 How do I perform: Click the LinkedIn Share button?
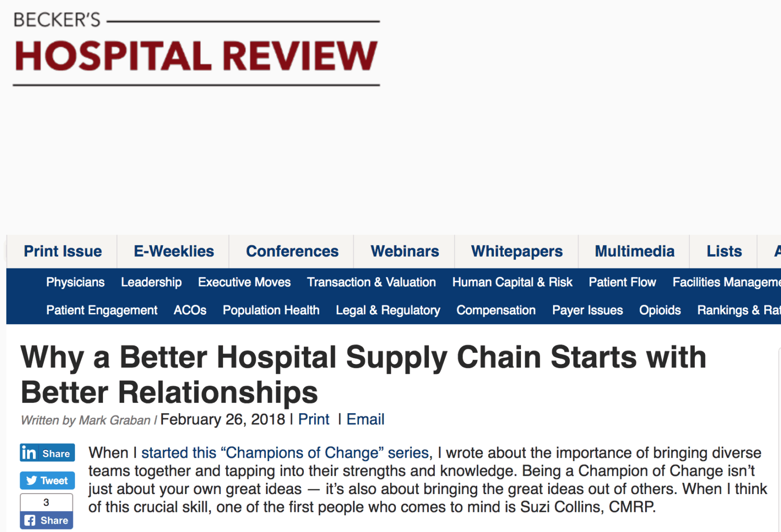pyautogui.click(x=47, y=453)
